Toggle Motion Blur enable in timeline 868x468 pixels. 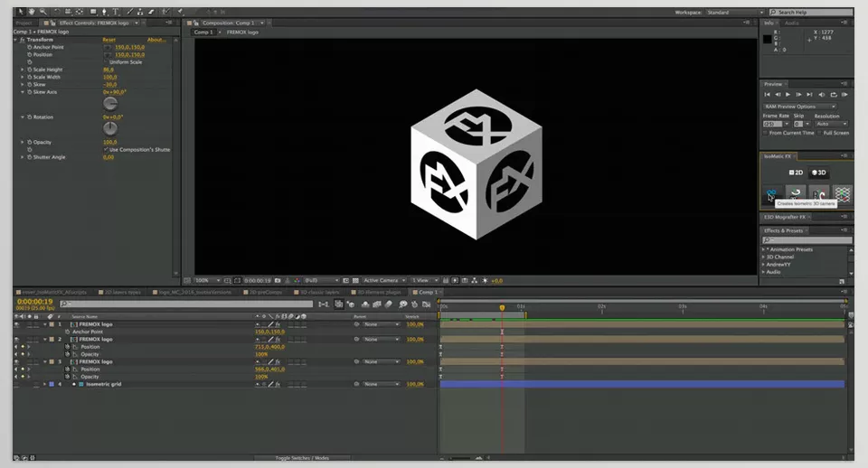click(x=388, y=304)
